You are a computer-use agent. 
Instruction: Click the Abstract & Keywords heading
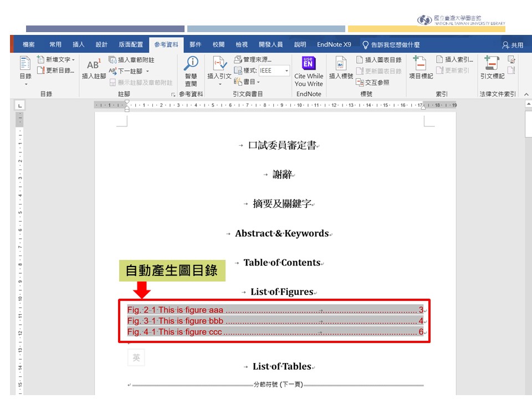[282, 233]
